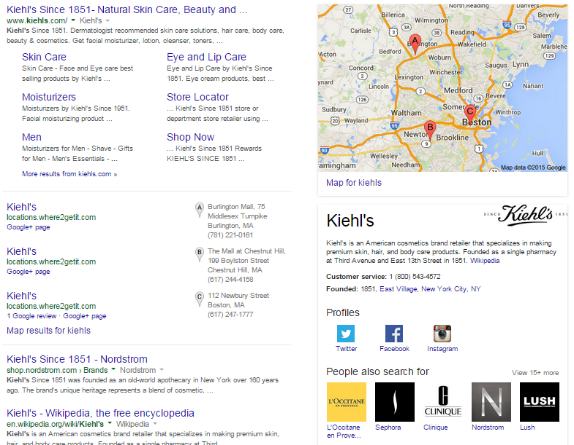Viewport: 574px width, 445px height.
Task: Click customer service number 1 (800) 543-4572
Action: click(x=415, y=277)
